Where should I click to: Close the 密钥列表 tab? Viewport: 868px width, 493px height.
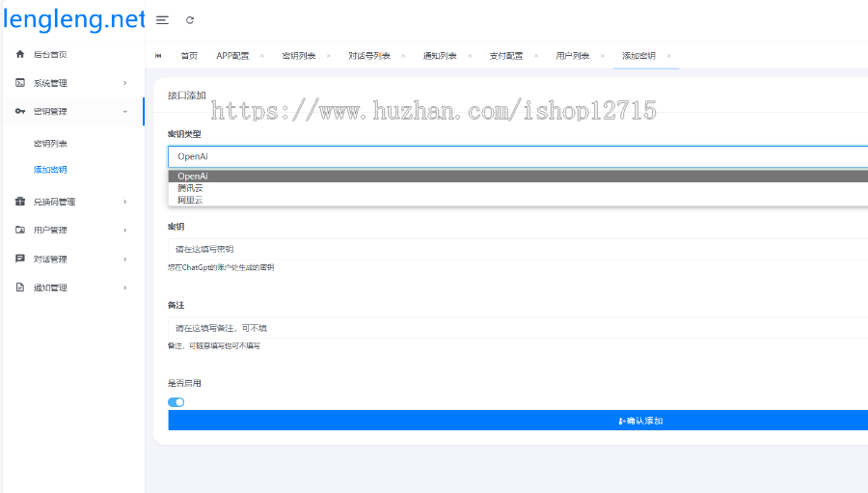(x=329, y=55)
